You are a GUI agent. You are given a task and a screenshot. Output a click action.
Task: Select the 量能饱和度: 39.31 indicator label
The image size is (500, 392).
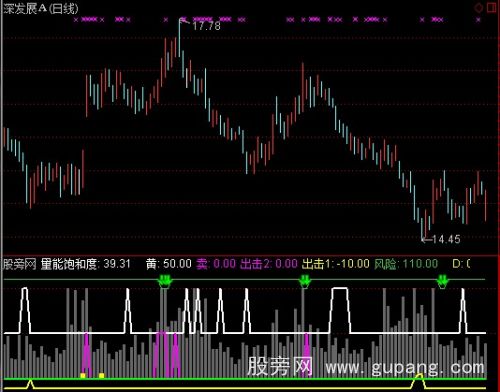pyautogui.click(x=85, y=264)
